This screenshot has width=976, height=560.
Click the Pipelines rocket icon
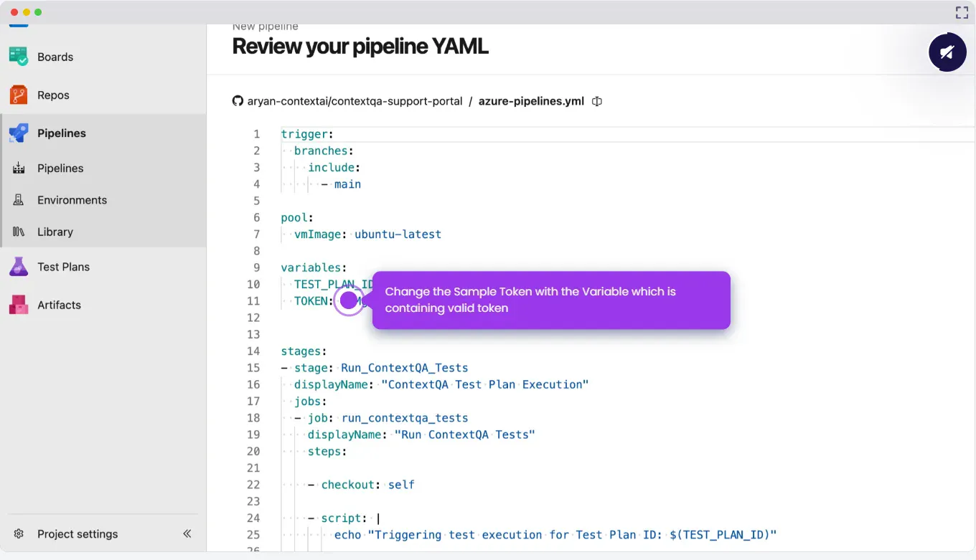[x=19, y=133]
